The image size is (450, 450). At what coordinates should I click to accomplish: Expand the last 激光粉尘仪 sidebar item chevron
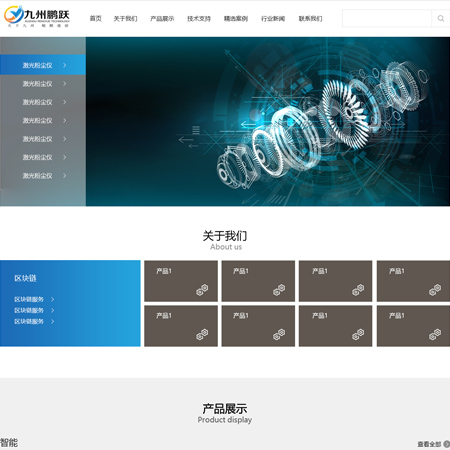pos(65,175)
